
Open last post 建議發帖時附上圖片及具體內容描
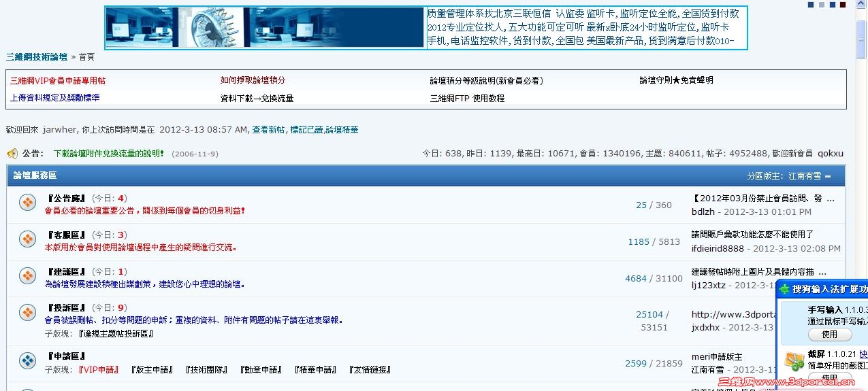(x=758, y=272)
